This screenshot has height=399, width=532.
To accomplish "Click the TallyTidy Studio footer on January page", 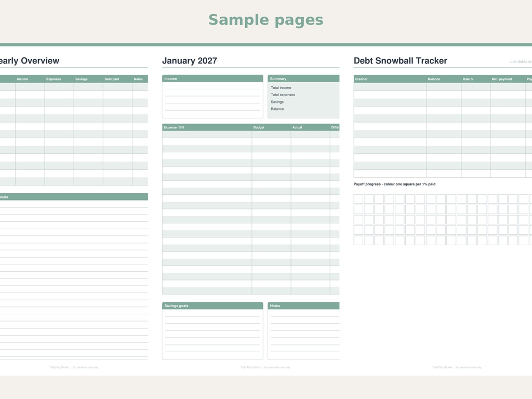I will pos(265,367).
